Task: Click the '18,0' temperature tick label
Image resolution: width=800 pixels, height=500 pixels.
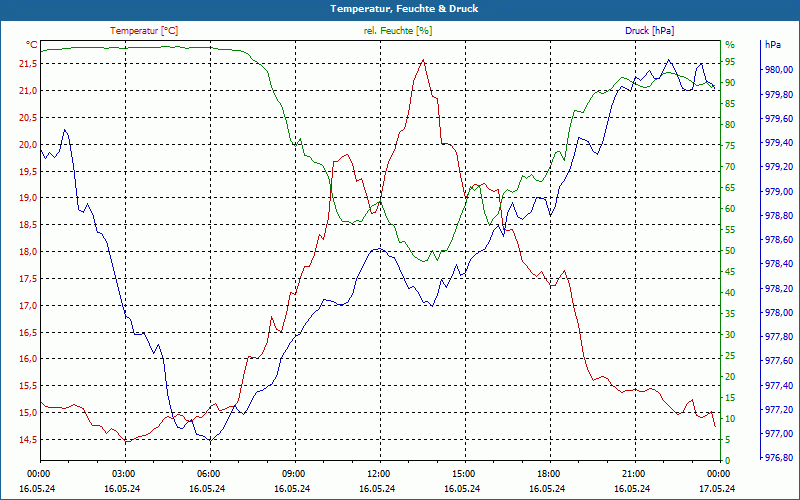Action: click(x=28, y=252)
